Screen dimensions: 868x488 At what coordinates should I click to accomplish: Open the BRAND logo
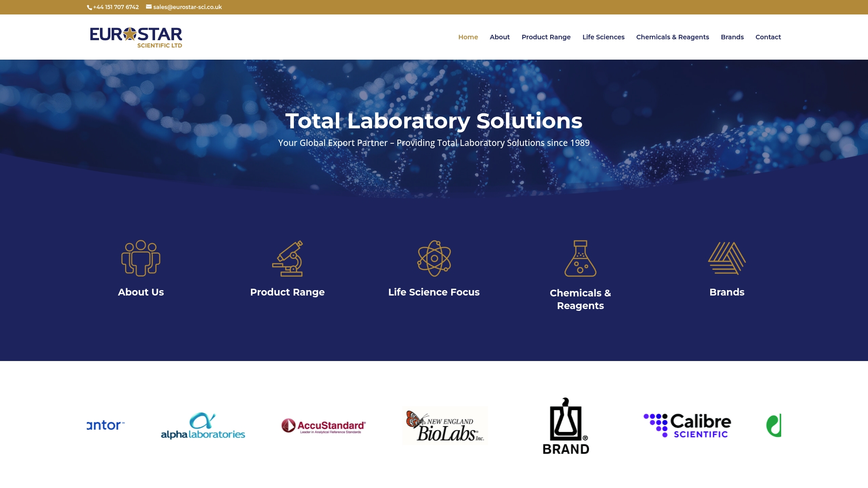566,426
